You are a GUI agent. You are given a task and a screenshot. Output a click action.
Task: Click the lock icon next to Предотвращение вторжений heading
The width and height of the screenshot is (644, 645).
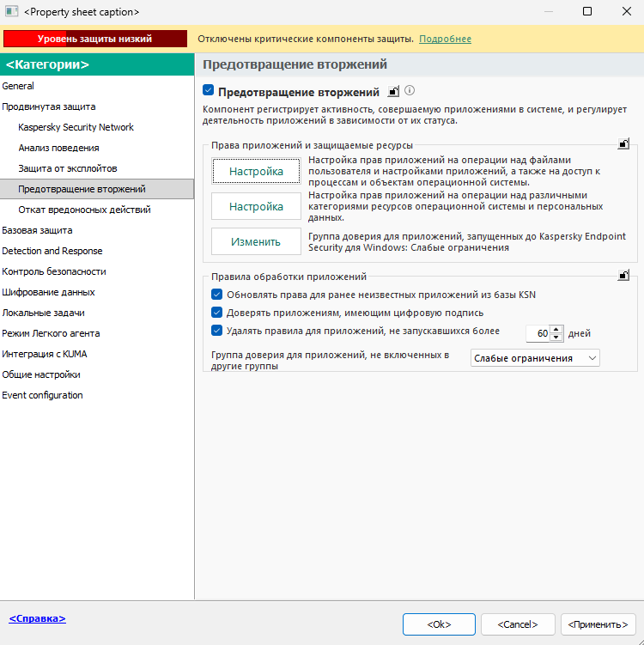[x=393, y=91]
